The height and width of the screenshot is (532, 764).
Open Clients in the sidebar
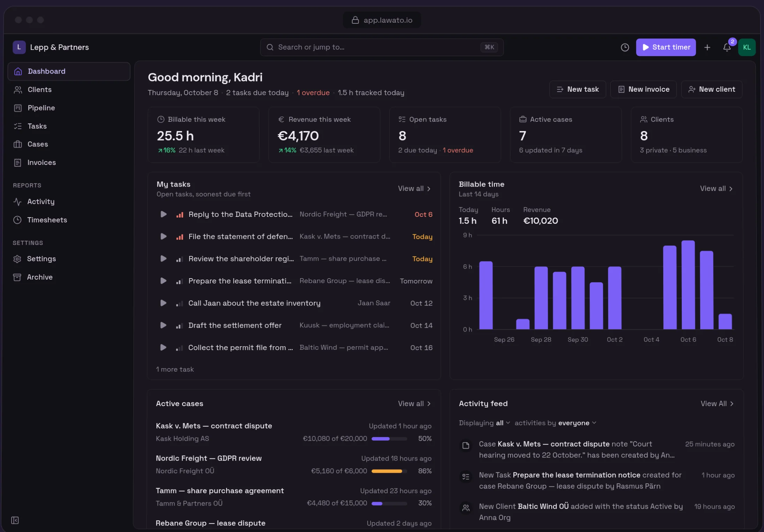tap(69, 90)
